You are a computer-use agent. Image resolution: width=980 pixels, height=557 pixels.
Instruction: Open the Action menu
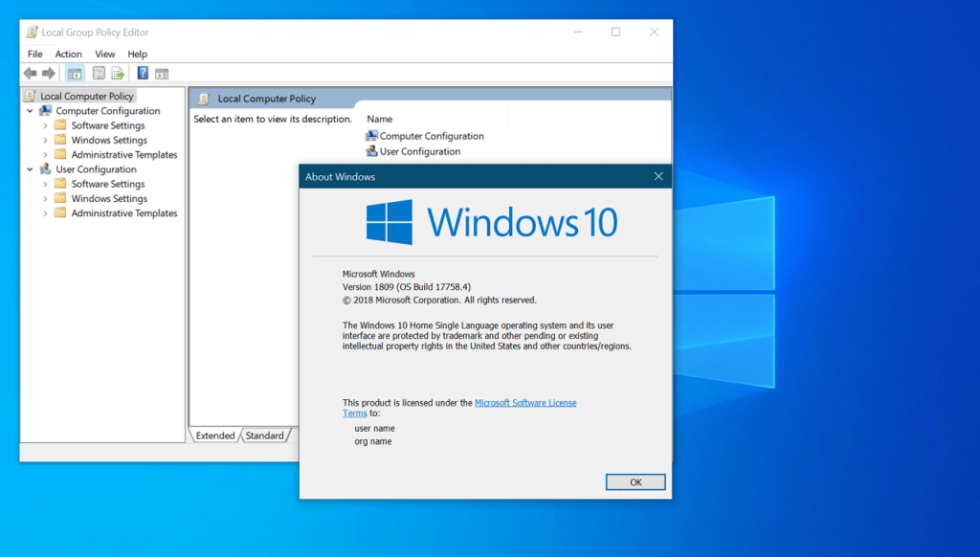click(x=68, y=54)
